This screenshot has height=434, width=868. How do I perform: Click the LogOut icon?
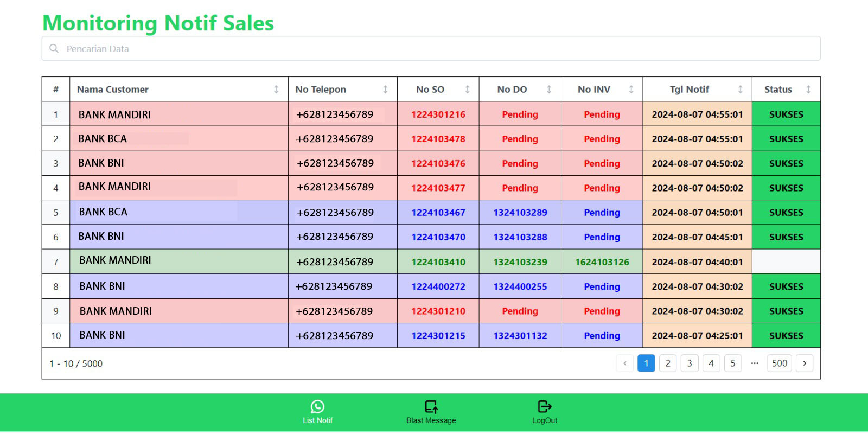tap(544, 407)
